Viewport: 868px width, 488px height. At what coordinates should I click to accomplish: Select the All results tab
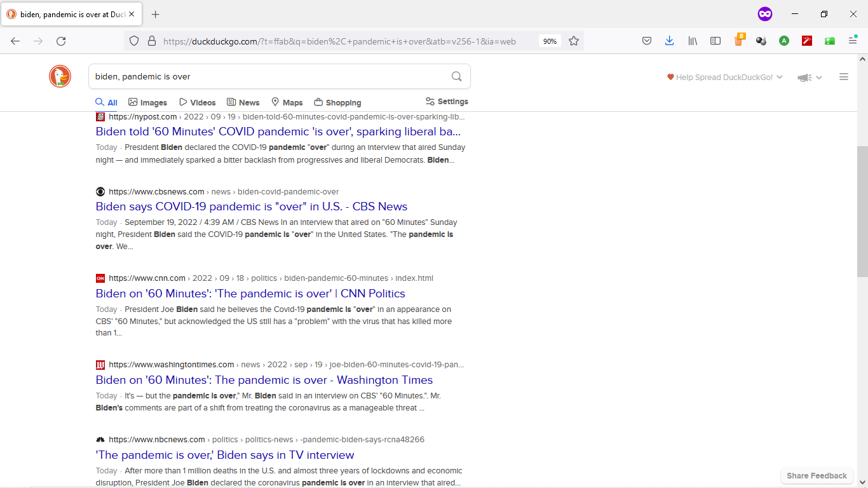pos(106,102)
